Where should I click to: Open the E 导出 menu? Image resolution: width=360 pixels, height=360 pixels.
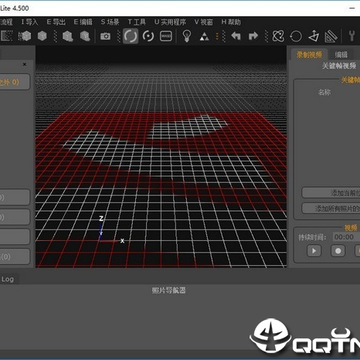tap(56, 22)
